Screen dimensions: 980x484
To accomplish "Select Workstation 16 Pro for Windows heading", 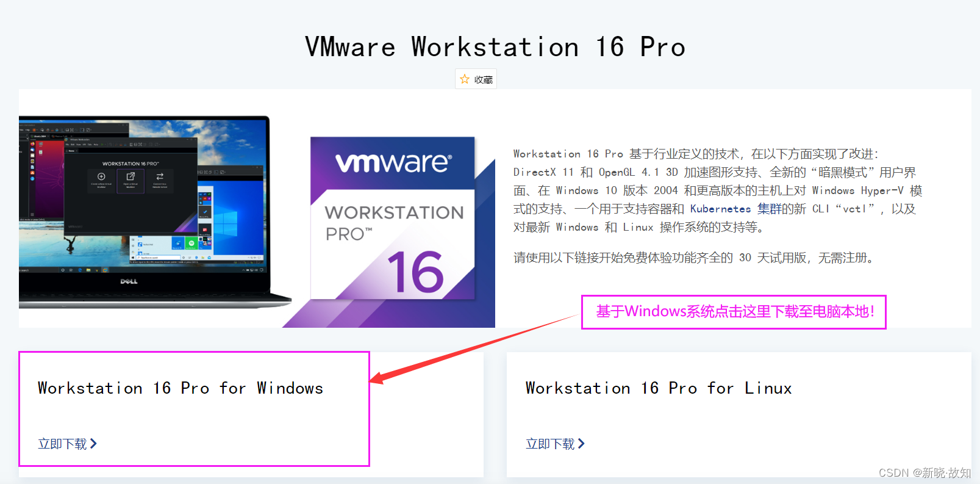I will point(181,388).
